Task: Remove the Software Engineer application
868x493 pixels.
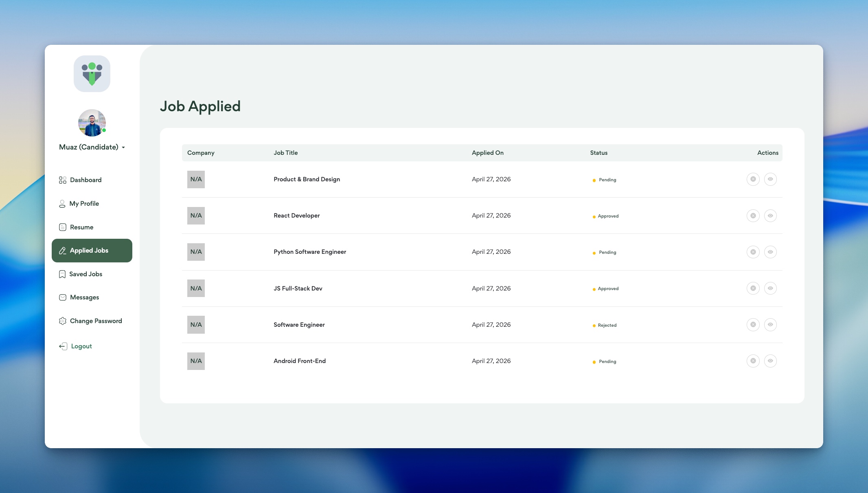Action: click(753, 325)
